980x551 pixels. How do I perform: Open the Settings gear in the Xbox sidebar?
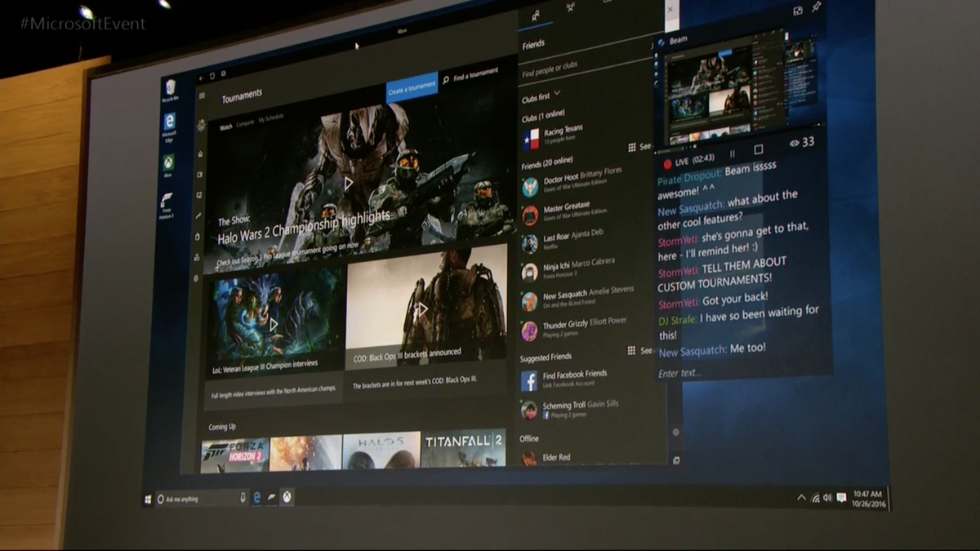click(196, 278)
